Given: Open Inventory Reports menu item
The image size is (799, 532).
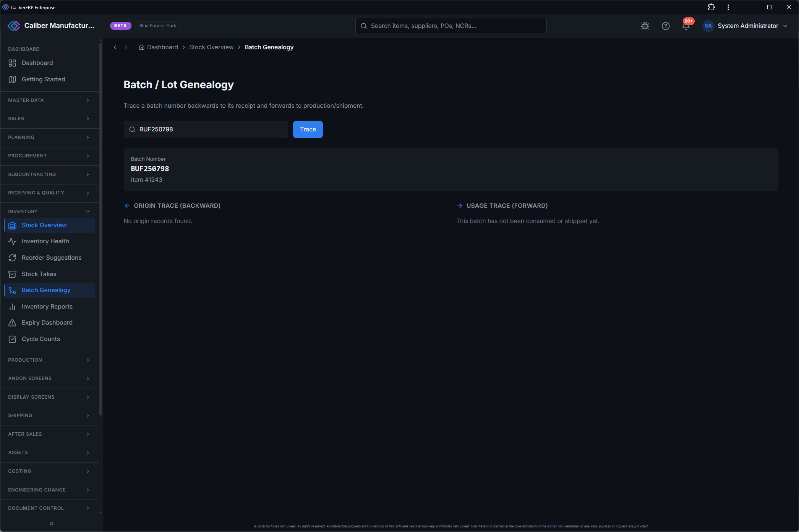Looking at the screenshot, I should click(50, 307).
